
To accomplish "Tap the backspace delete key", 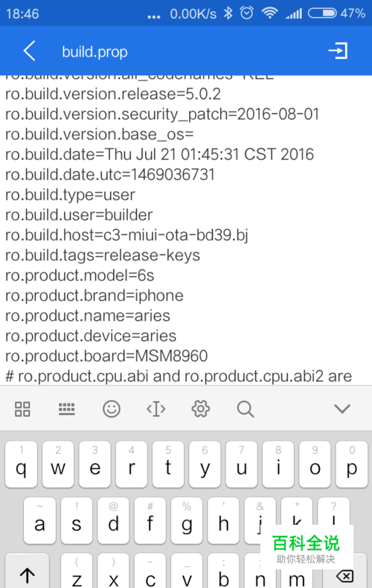I will pos(345,575).
